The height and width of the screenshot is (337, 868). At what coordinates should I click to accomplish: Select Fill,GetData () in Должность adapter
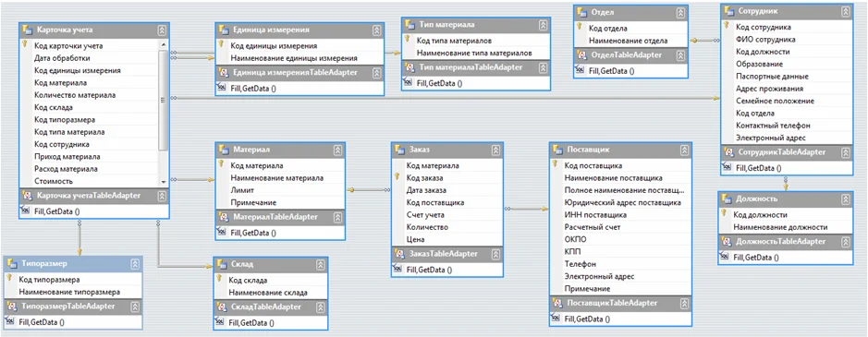(756, 257)
